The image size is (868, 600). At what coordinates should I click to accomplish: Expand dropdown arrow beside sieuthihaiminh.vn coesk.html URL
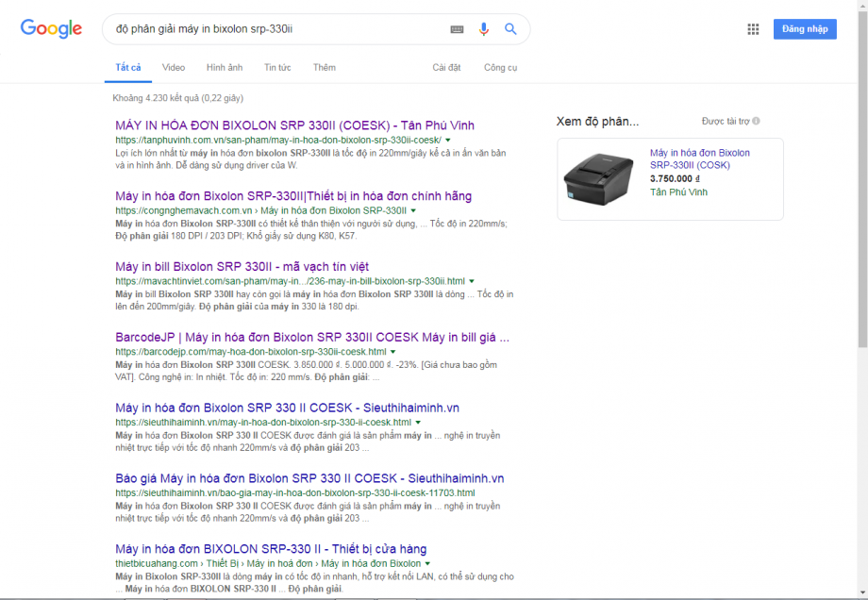pos(418,423)
